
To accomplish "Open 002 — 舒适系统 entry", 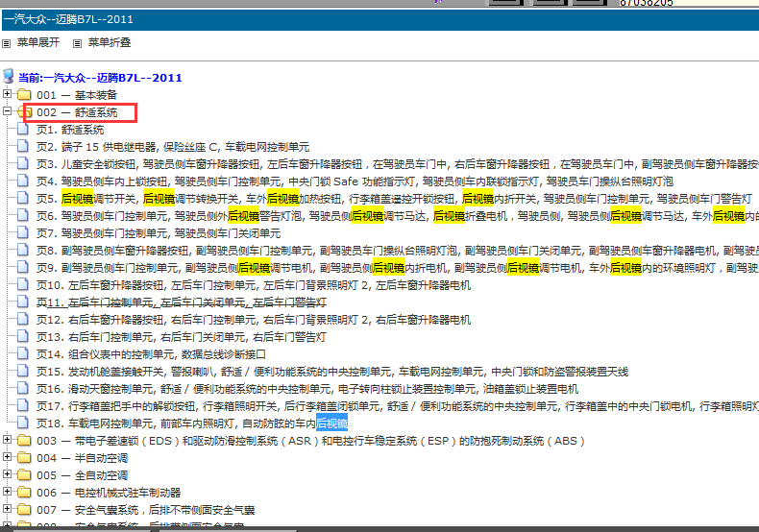I will click(x=77, y=112).
